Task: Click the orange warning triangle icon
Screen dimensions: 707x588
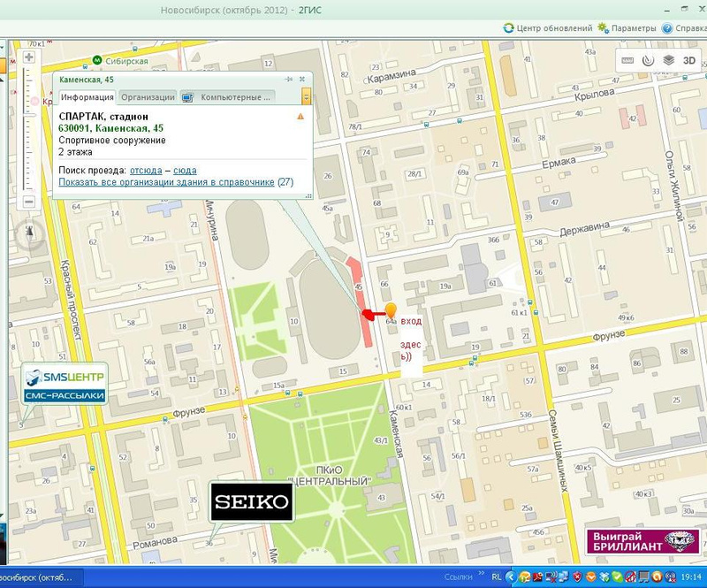Action: [300, 116]
